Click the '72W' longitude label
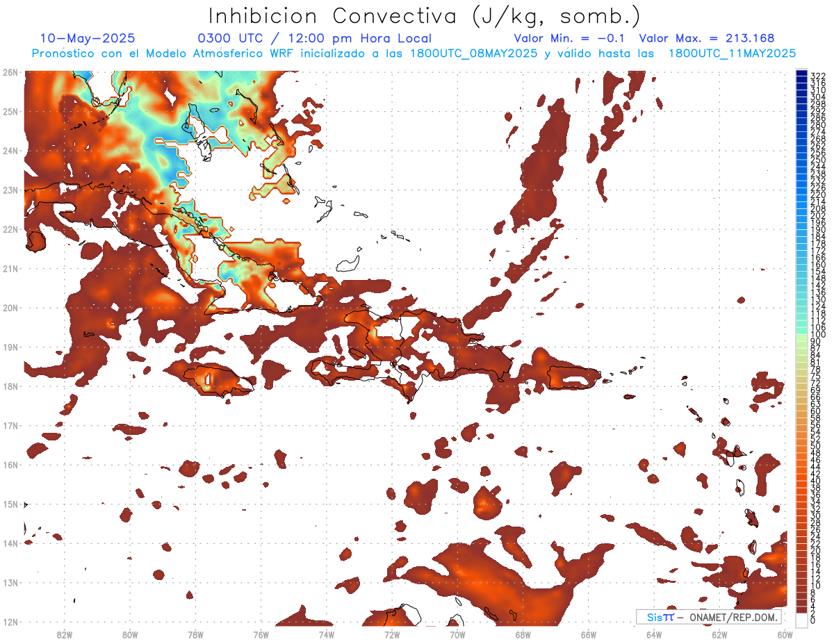This screenshot has height=644, width=834. [x=392, y=634]
